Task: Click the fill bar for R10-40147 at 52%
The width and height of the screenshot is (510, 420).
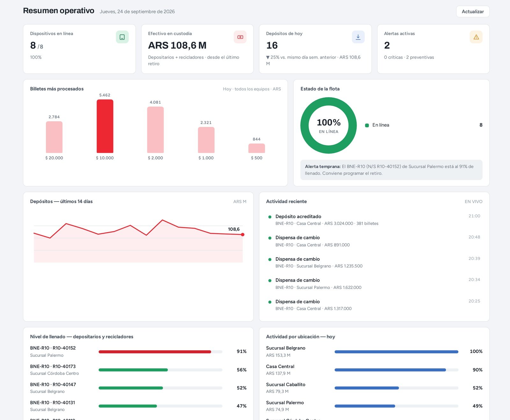Action: (131, 388)
